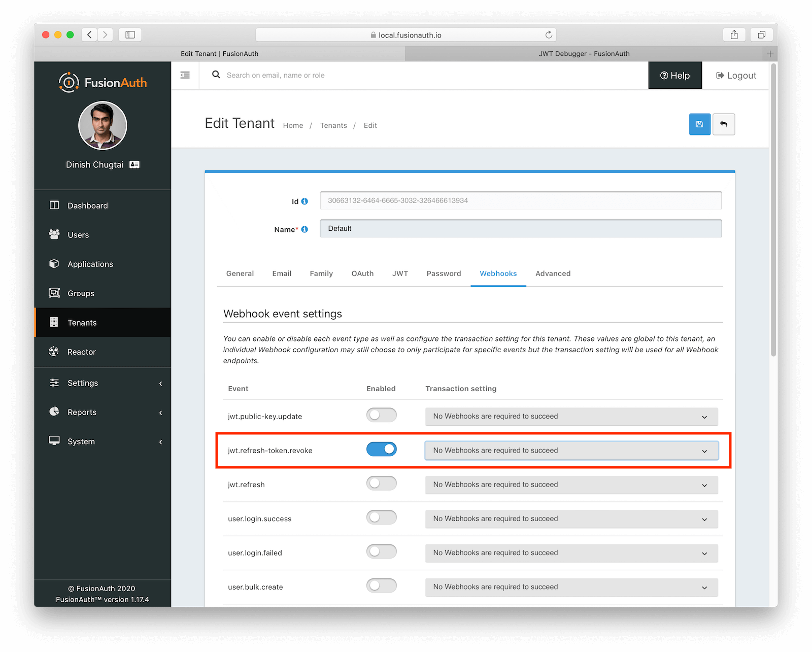
Task: Select the Groups sidebar icon
Action: coord(54,293)
